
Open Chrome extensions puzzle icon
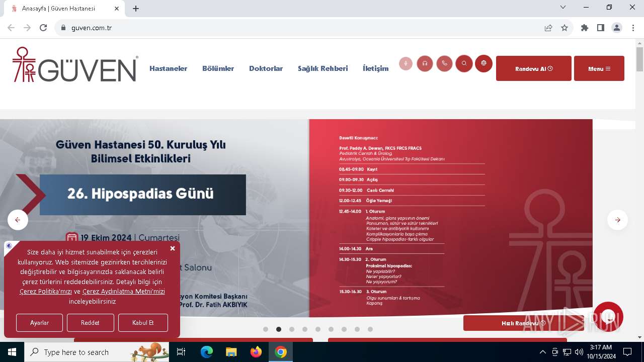click(585, 28)
